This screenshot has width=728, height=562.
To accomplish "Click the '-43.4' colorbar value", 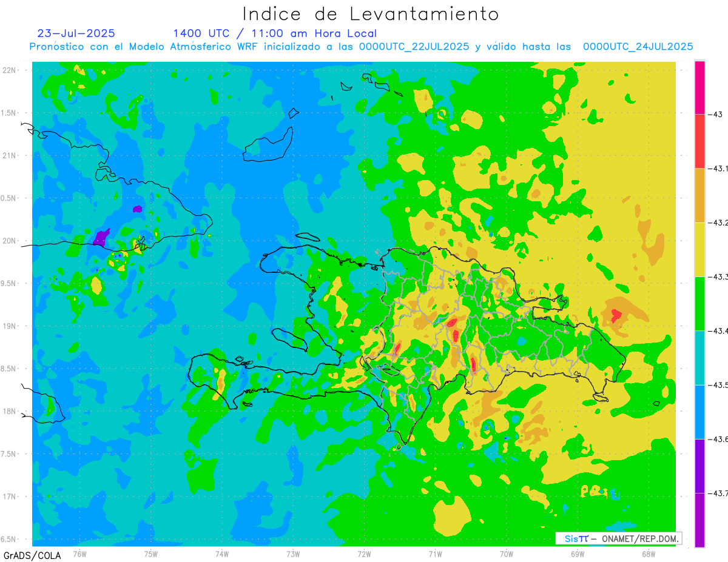I will (718, 330).
